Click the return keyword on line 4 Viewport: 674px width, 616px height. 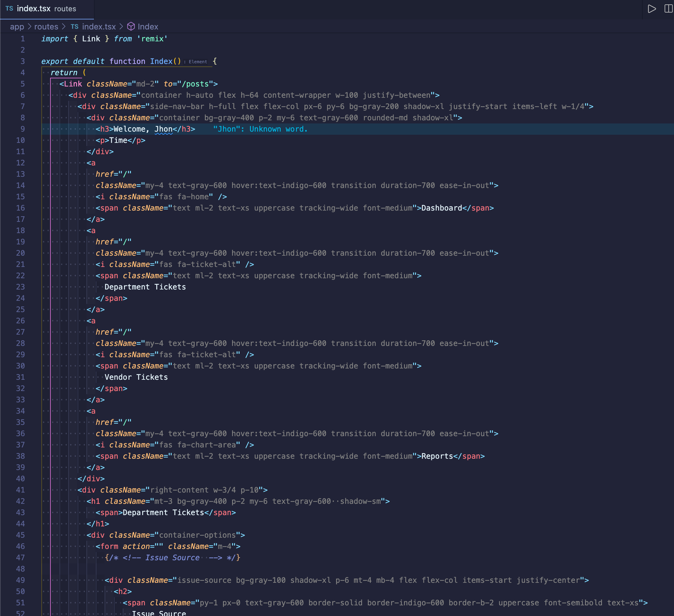click(x=64, y=73)
